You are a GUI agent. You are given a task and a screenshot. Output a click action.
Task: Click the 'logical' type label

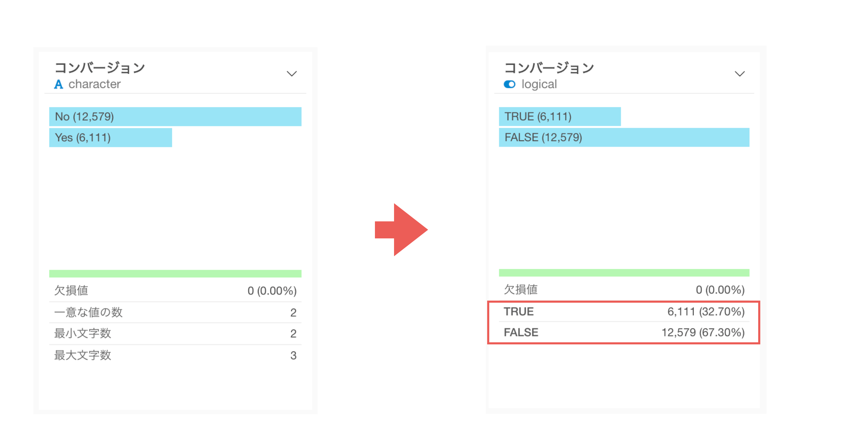(539, 84)
